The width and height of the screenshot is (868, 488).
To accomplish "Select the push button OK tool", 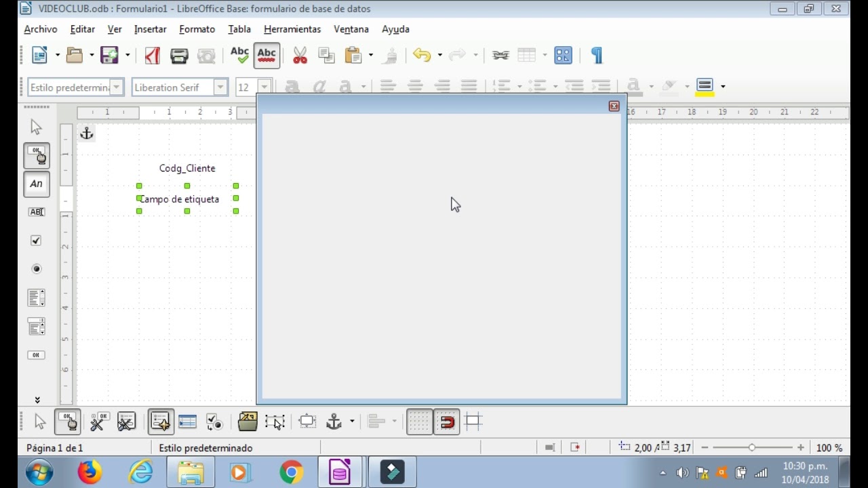I will click(x=37, y=355).
